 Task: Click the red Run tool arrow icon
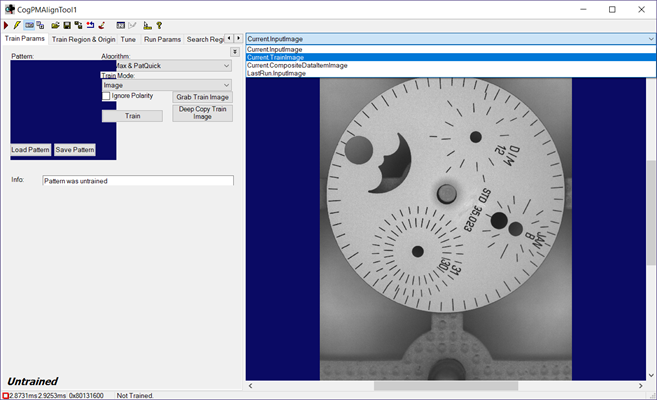6,24
